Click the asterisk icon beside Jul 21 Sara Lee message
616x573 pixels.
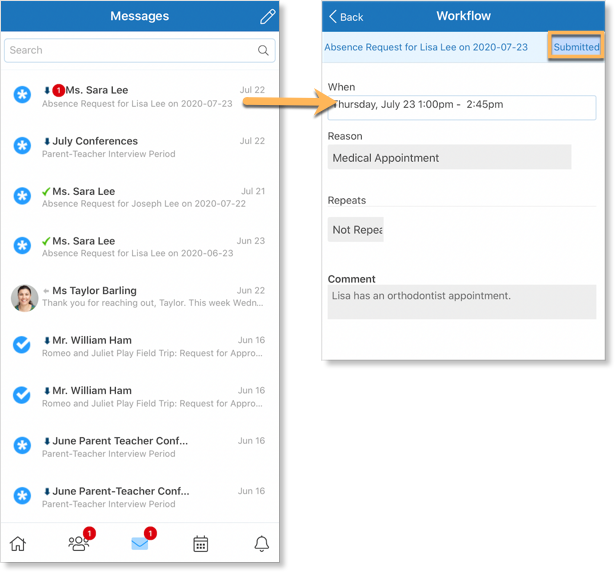tap(22, 196)
